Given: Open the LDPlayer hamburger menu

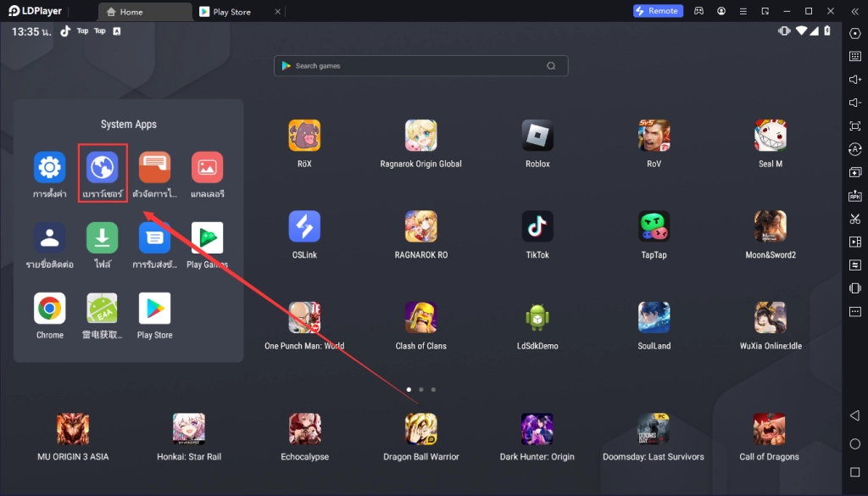Looking at the screenshot, I should click(743, 11).
